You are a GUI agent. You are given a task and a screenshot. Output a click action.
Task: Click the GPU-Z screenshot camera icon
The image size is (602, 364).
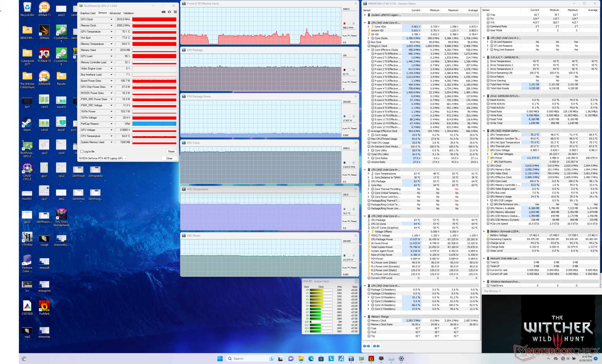pos(163,12)
